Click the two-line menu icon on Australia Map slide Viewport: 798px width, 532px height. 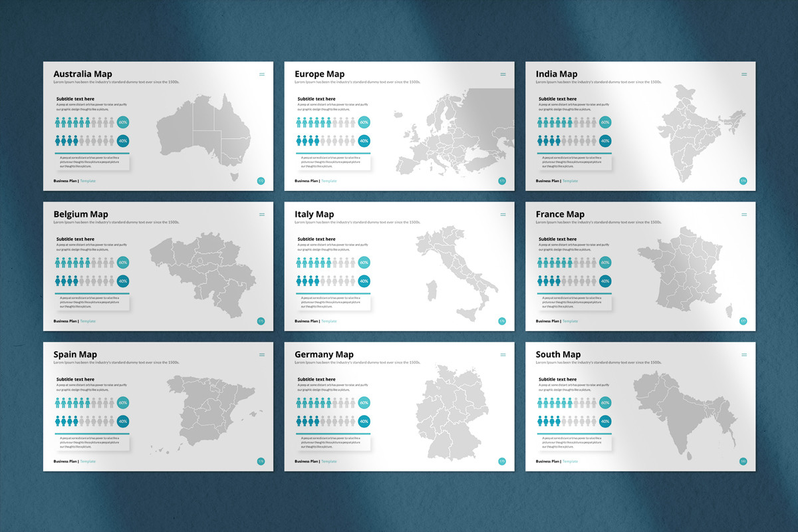262,74
